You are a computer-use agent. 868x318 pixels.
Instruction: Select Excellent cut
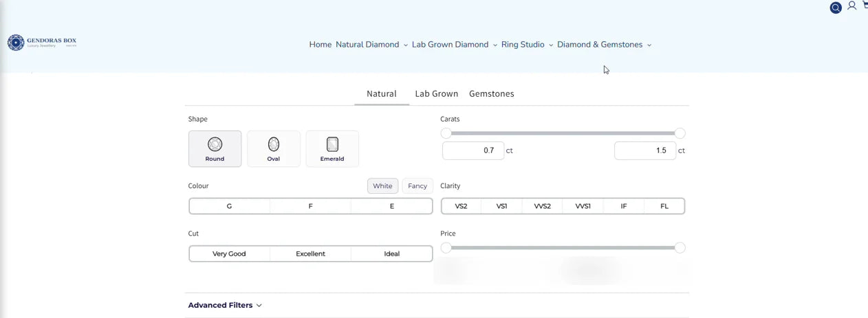coord(311,254)
